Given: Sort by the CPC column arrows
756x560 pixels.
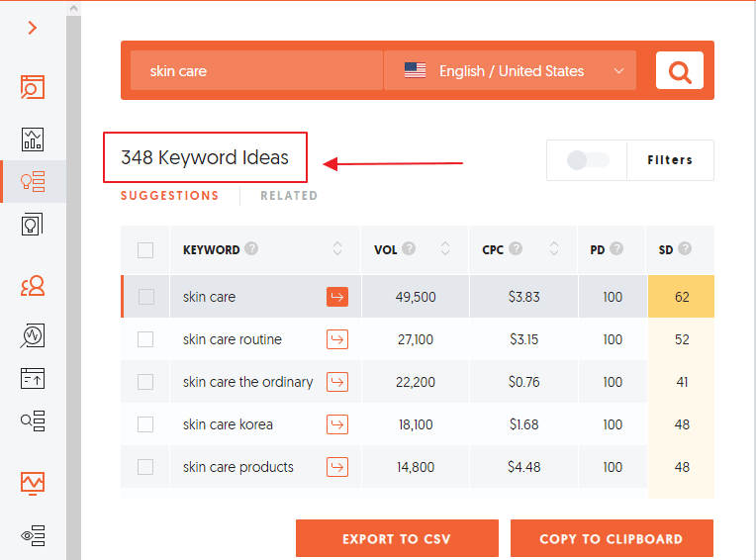Looking at the screenshot, I should point(554,249).
